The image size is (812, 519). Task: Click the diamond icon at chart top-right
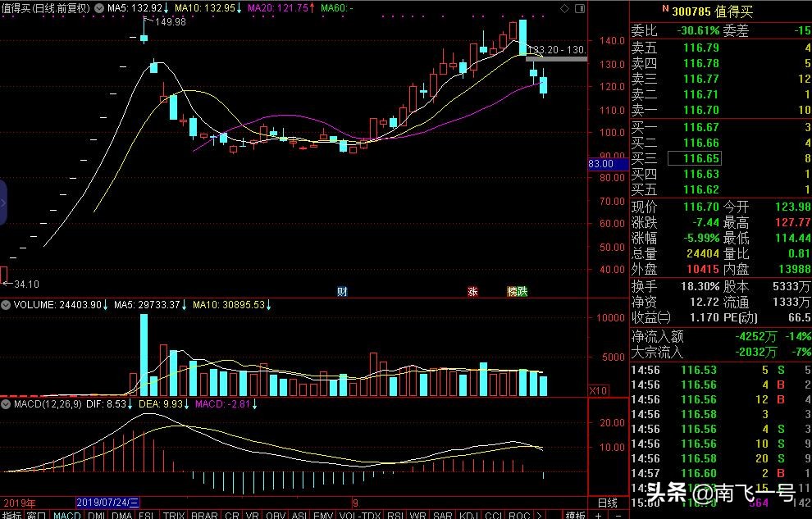tap(565, 8)
